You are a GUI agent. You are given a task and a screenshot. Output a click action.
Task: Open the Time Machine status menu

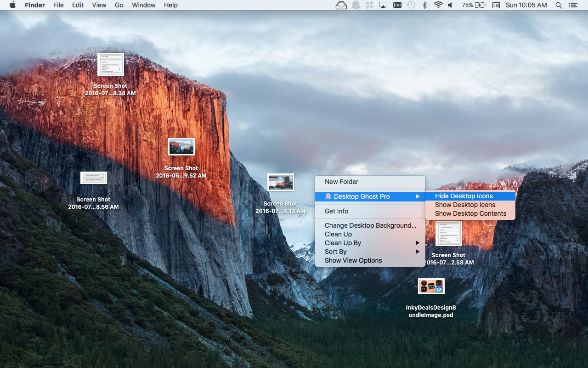coord(411,5)
